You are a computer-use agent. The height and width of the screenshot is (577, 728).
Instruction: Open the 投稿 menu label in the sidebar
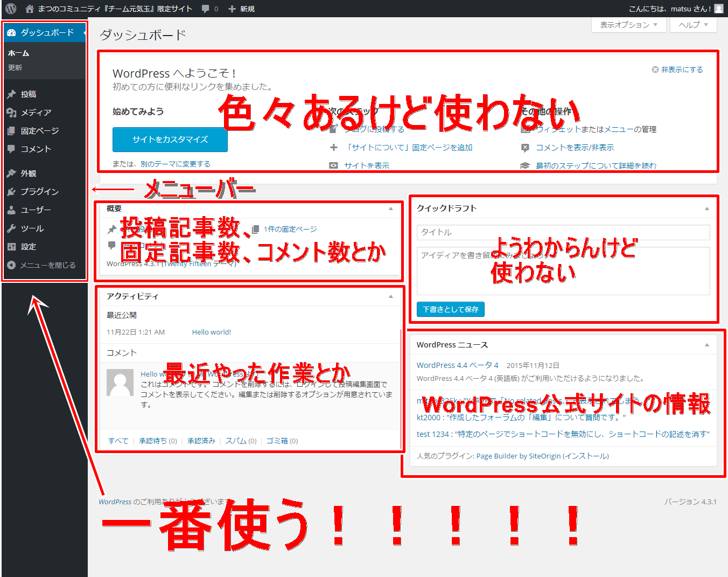point(29,94)
